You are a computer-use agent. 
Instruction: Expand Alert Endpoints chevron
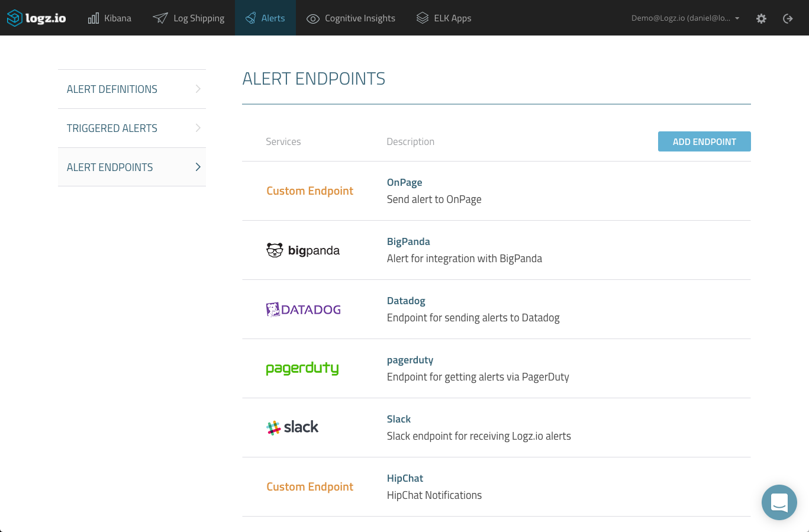198,167
